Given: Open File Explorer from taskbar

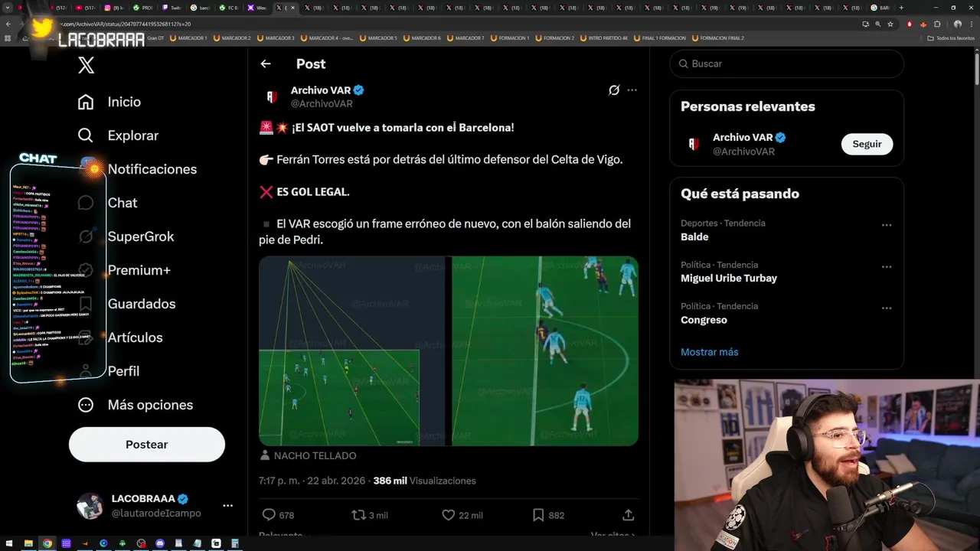Looking at the screenshot, I should pyautogui.click(x=28, y=543).
